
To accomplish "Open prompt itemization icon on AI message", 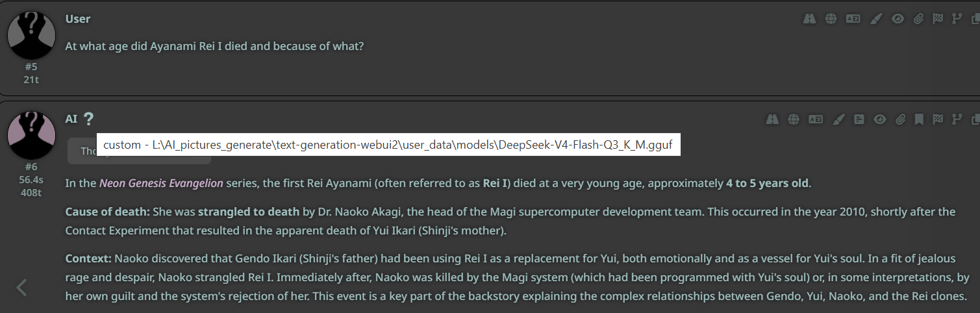I will (x=859, y=119).
